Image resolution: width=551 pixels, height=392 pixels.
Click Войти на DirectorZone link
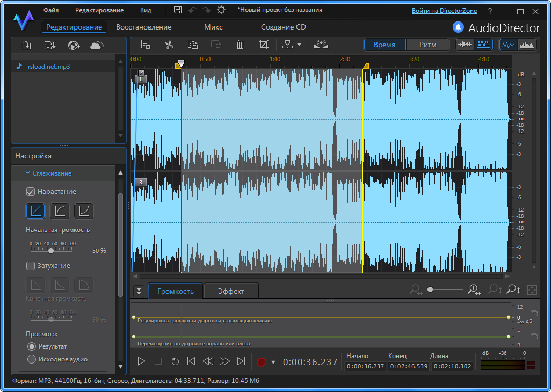click(x=445, y=11)
